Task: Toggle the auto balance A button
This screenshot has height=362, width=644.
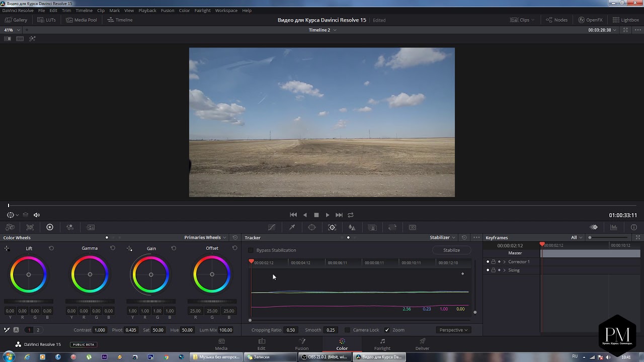Action: point(16,330)
